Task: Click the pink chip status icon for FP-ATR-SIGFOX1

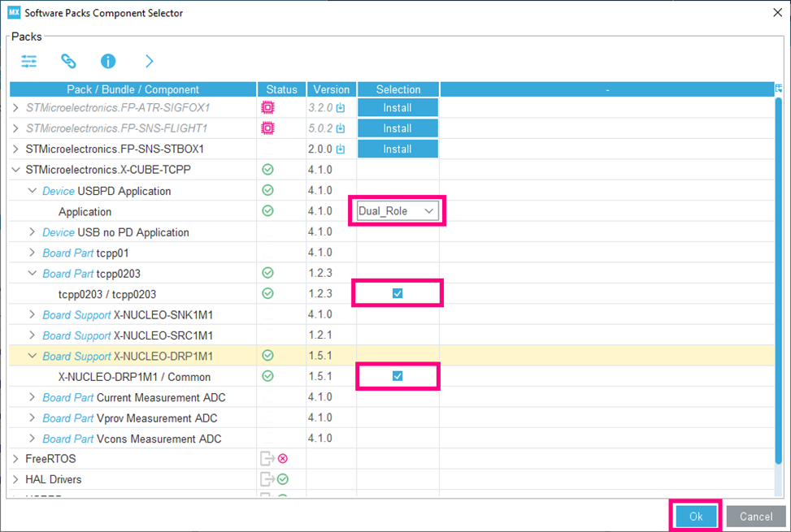Action: pos(268,107)
